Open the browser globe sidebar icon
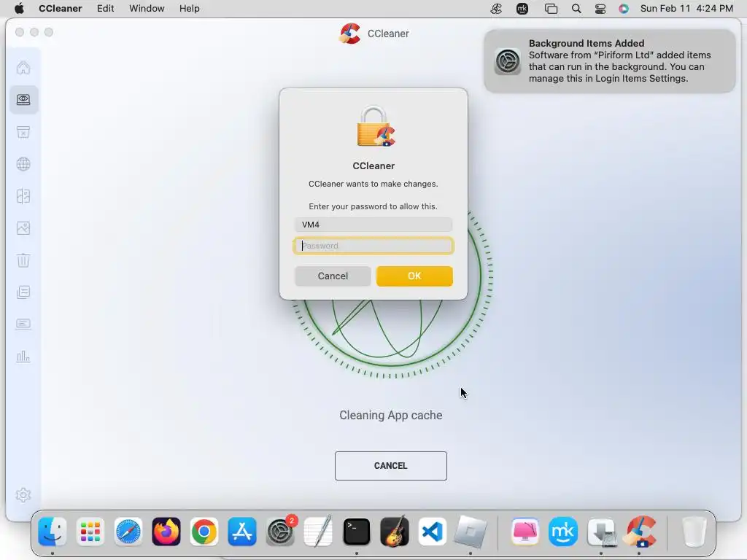Image resolution: width=747 pixels, height=560 pixels. [x=23, y=164]
